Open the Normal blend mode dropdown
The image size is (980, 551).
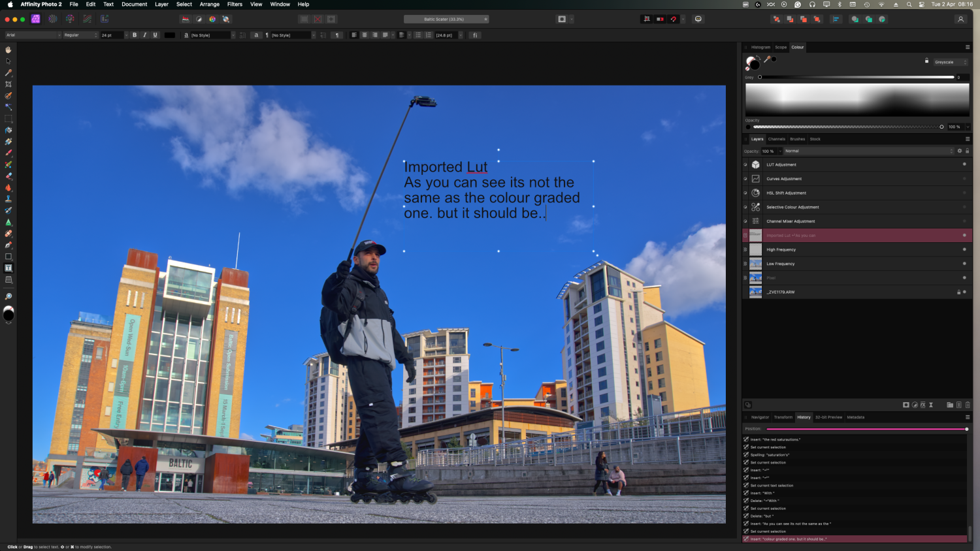pos(869,151)
